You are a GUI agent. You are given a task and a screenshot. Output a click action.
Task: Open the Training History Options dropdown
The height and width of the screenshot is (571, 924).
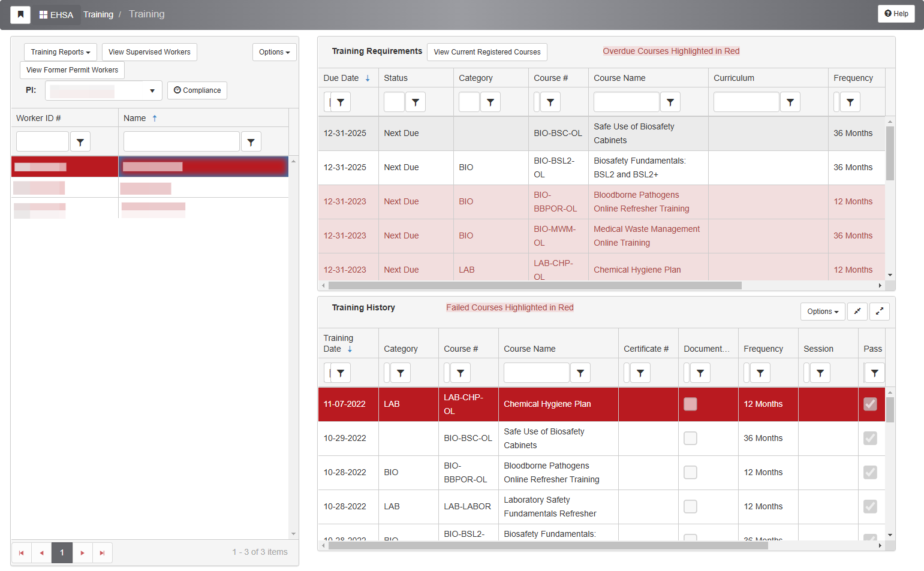823,312
